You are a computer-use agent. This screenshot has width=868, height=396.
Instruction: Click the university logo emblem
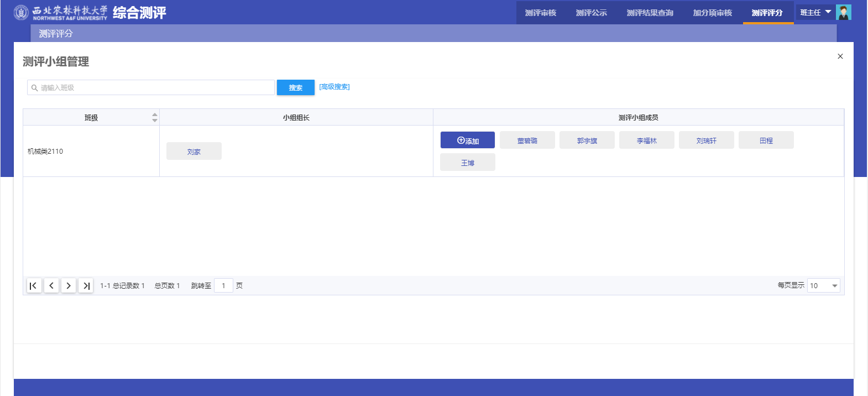pyautogui.click(x=21, y=12)
